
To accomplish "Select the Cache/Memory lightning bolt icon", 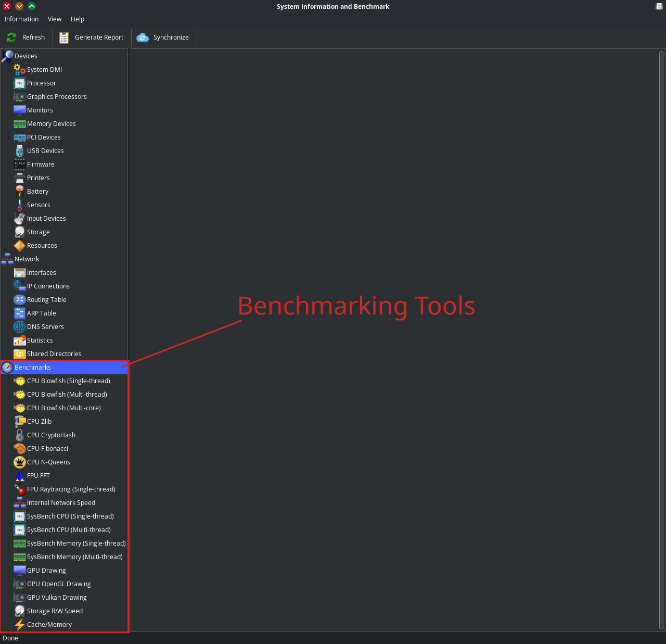I will [20, 625].
